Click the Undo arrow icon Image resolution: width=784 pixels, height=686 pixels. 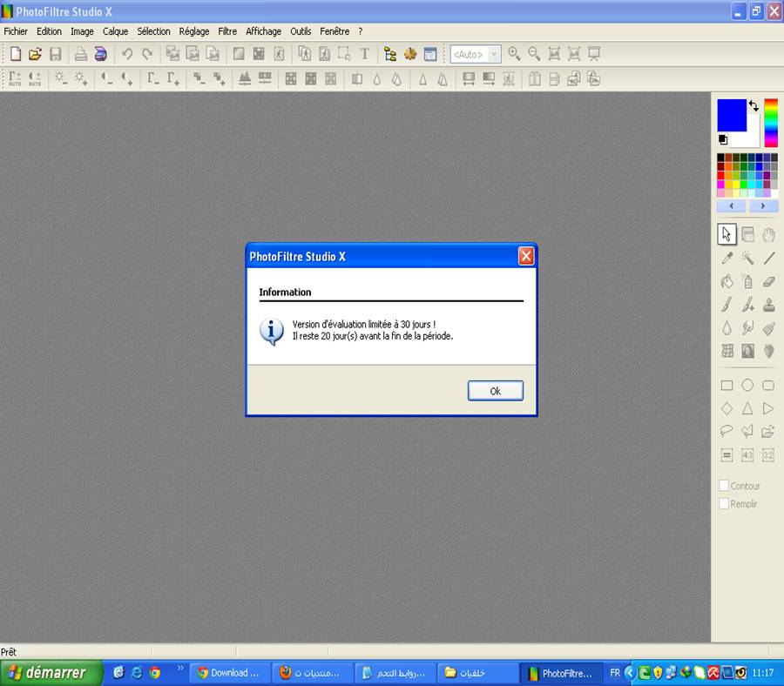(x=127, y=54)
